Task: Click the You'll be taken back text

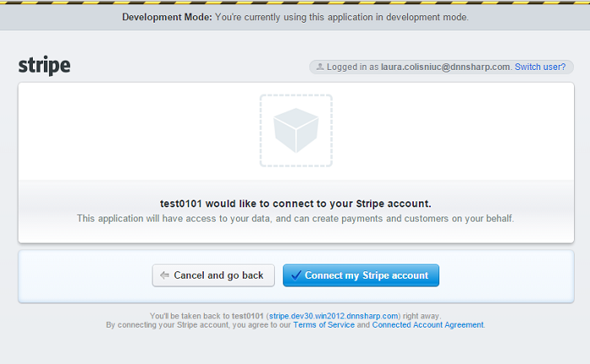Action: click(x=295, y=316)
